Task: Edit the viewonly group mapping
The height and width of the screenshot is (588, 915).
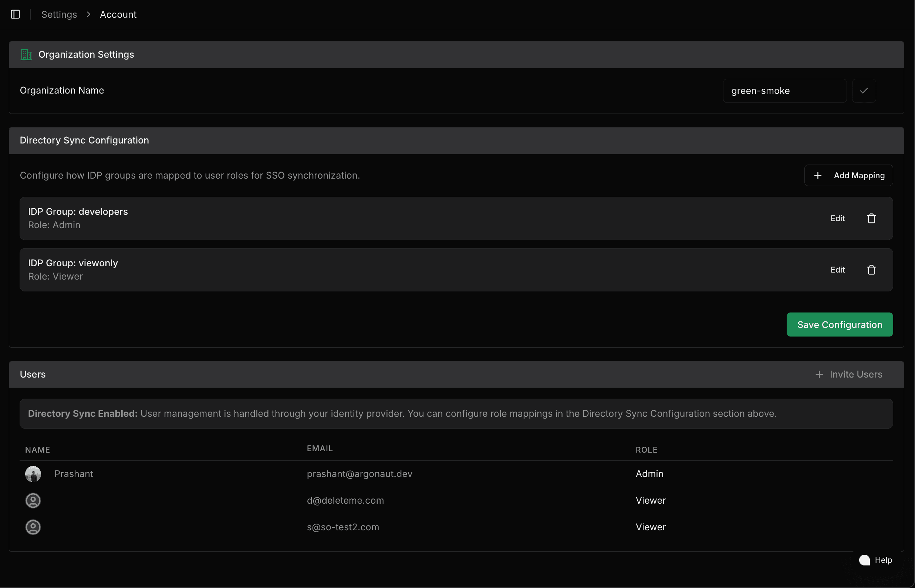Action: 837,269
